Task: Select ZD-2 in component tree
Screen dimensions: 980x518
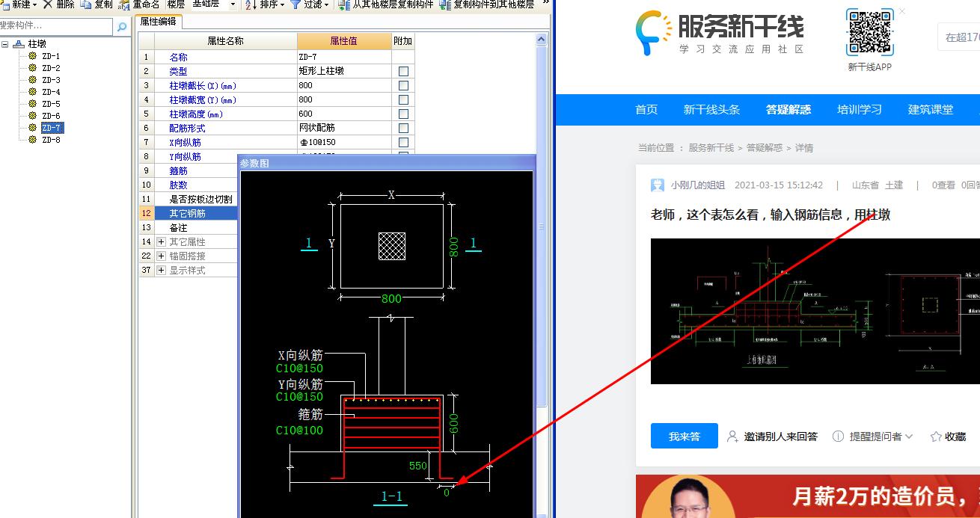Action: tap(51, 68)
